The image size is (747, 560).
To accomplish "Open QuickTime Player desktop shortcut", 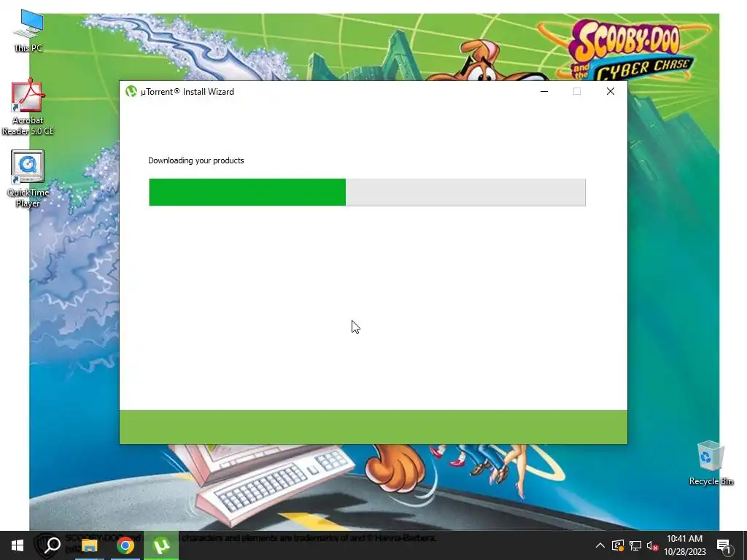I will 28,179.
